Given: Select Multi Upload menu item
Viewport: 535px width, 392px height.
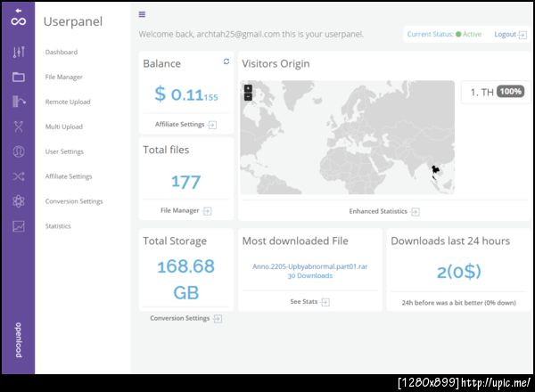Looking at the screenshot, I should 64,127.
